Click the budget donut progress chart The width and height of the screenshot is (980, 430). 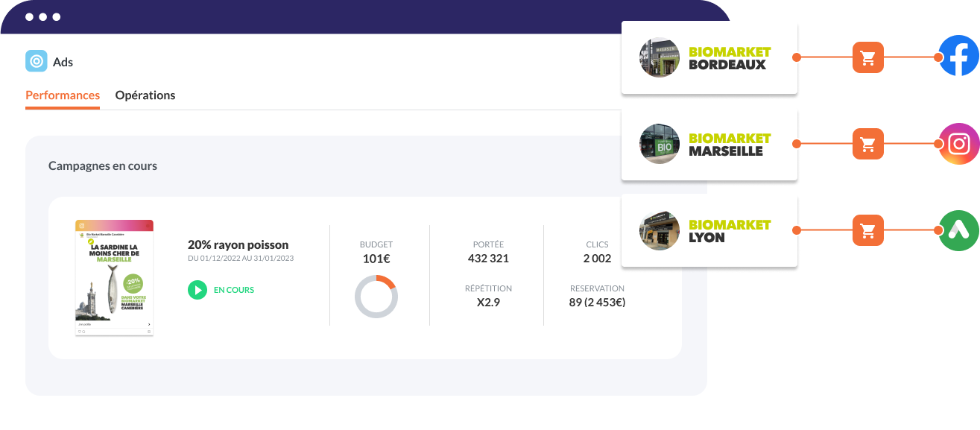click(376, 297)
